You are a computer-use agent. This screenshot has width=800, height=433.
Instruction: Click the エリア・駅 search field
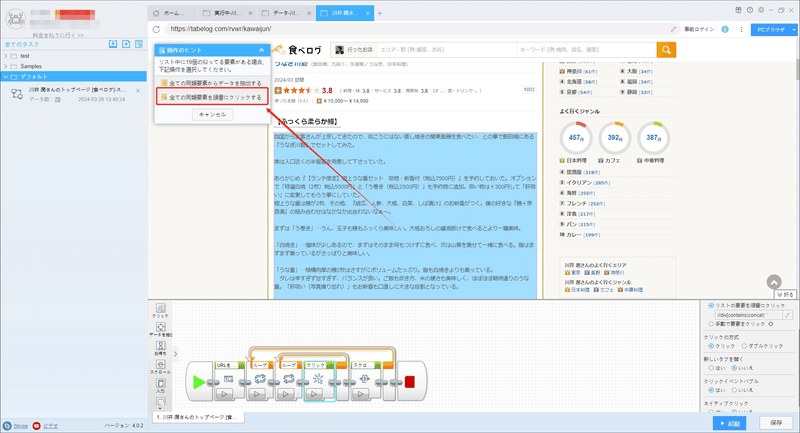446,49
